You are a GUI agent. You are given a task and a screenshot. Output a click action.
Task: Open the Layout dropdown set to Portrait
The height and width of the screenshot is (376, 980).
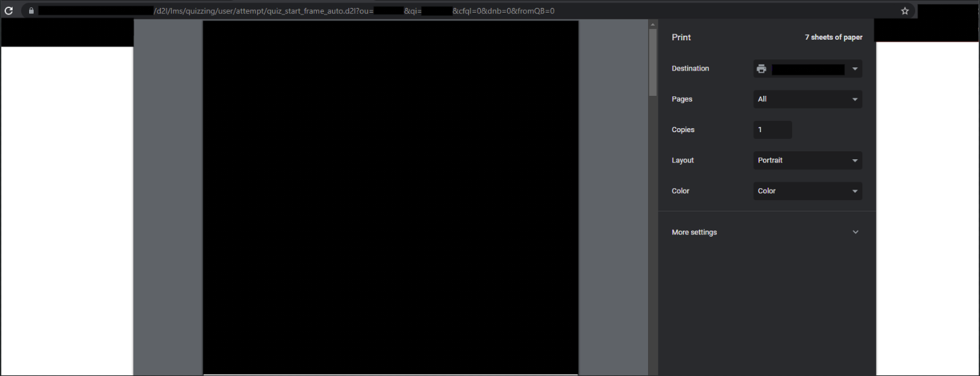(x=807, y=160)
